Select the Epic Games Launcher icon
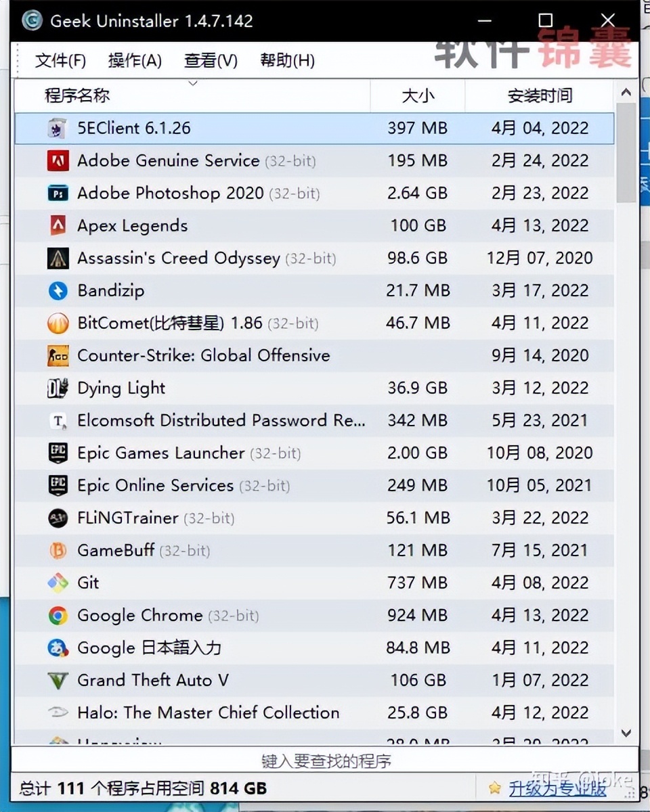The image size is (650, 812). click(58, 453)
